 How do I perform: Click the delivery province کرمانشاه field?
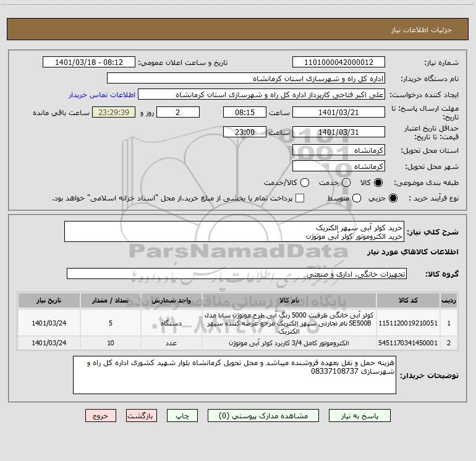pyautogui.click(x=339, y=150)
